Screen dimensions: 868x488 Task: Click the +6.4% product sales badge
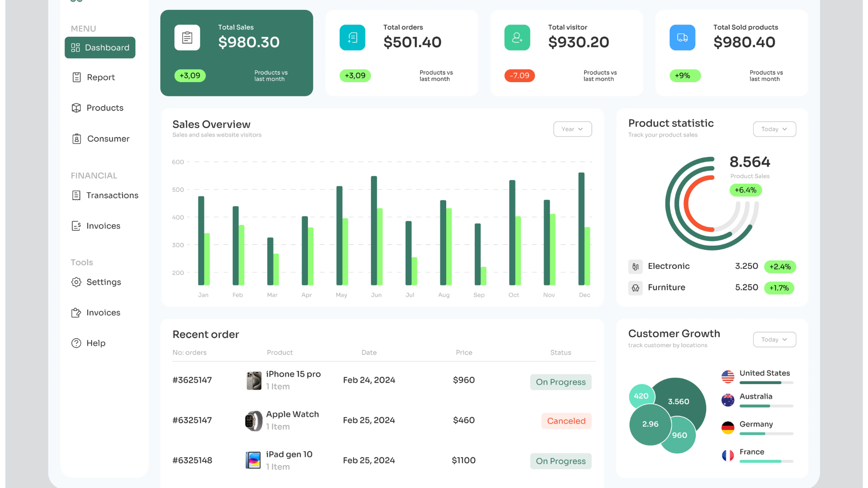[x=745, y=190]
